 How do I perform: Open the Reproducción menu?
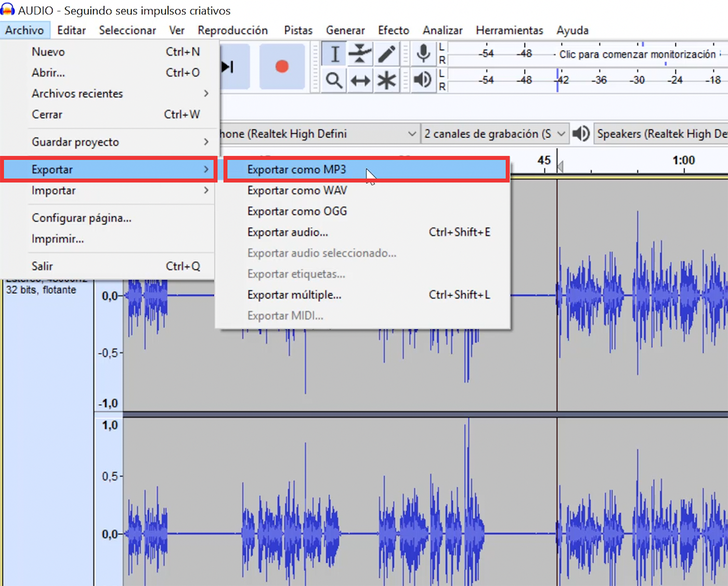point(232,30)
